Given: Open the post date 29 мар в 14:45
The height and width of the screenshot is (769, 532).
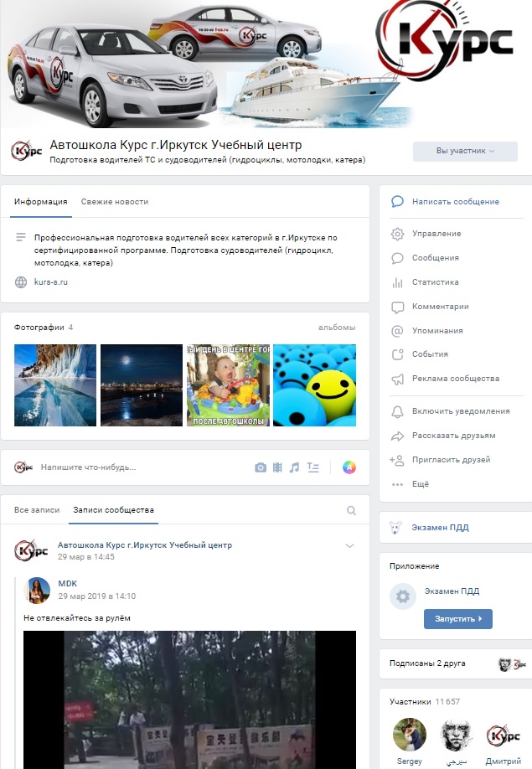Looking at the screenshot, I should [x=85, y=557].
